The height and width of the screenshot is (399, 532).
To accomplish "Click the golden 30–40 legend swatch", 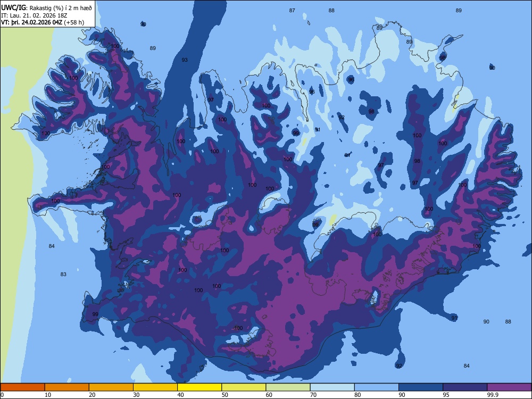I will pyautogui.click(x=155, y=387).
